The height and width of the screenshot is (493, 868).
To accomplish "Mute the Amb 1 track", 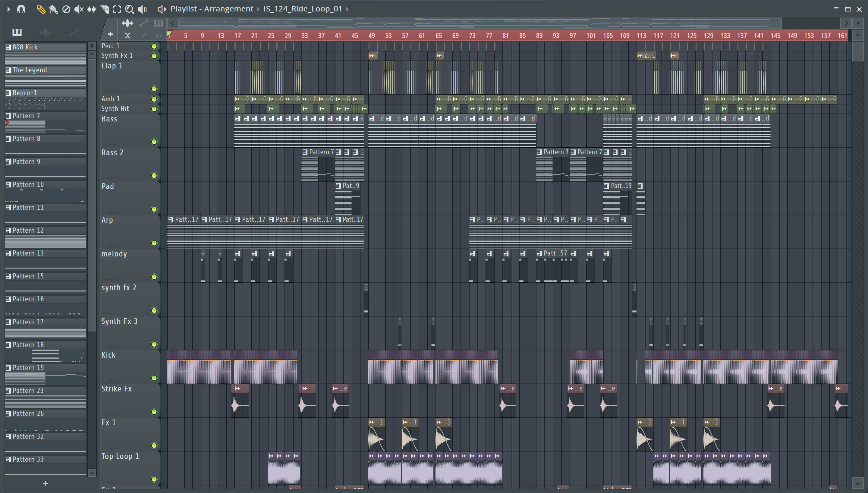I will coord(154,99).
